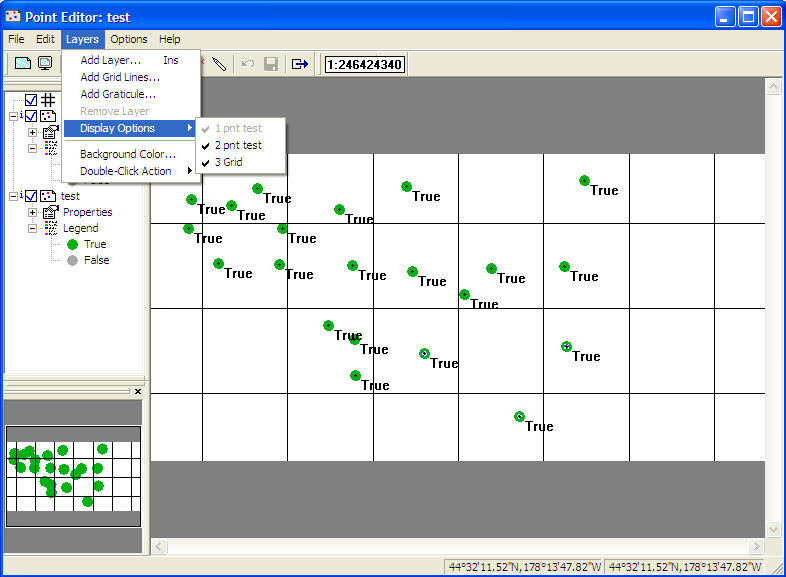
Task: Close the open Layers menu
Action: [82, 39]
